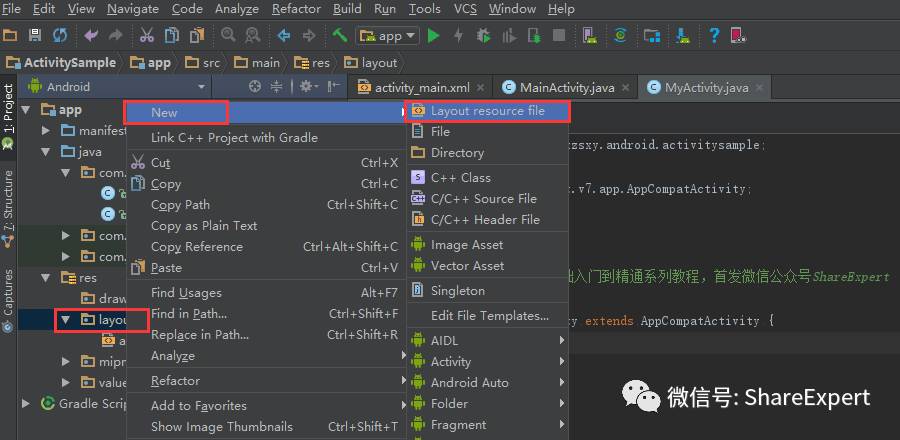The width and height of the screenshot is (900, 440).
Task: Toggle the 1: Project side tool tab
Action: (8, 116)
